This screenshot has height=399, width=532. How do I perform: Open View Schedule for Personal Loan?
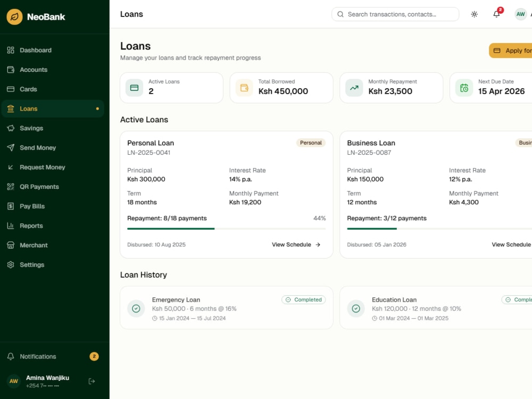[296, 245]
